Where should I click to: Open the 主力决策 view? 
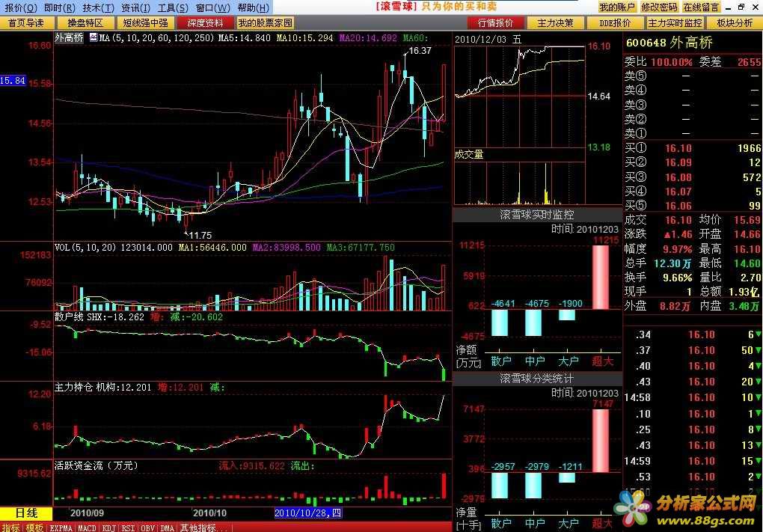(x=555, y=23)
